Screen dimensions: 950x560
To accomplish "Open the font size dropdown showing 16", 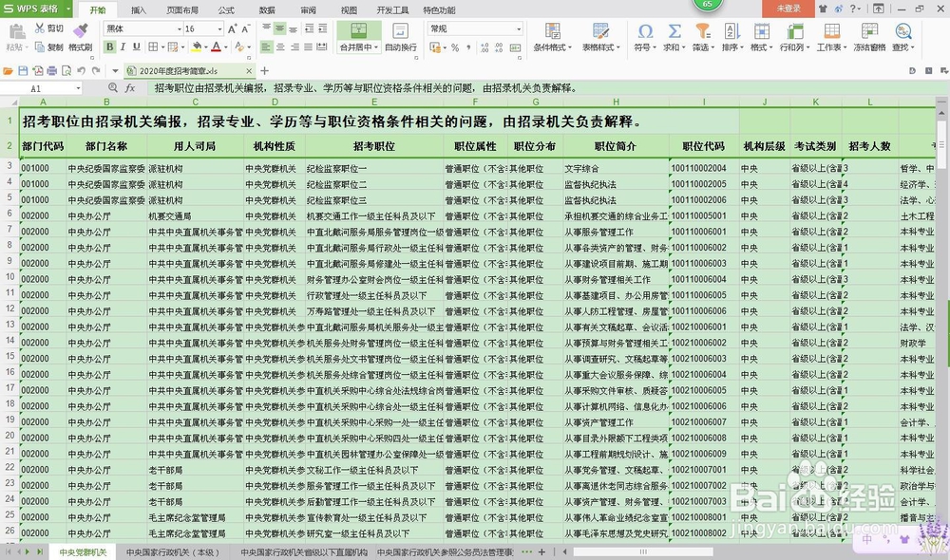I will (x=219, y=29).
